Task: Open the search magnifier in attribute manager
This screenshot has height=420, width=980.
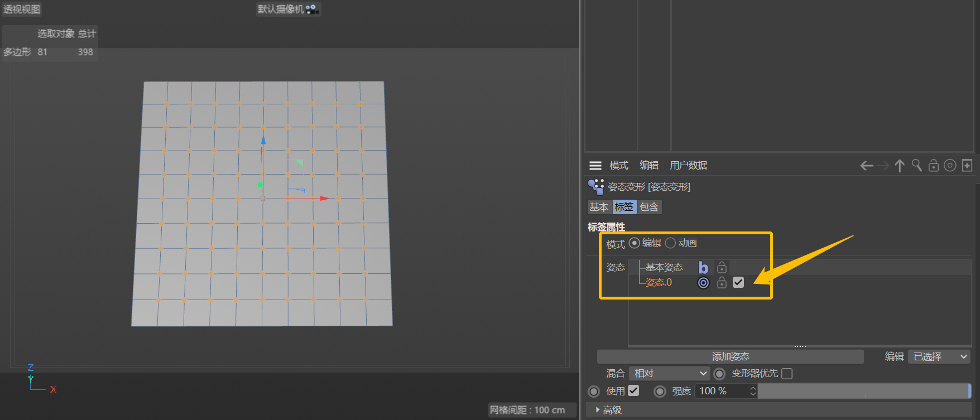Action: coord(916,165)
